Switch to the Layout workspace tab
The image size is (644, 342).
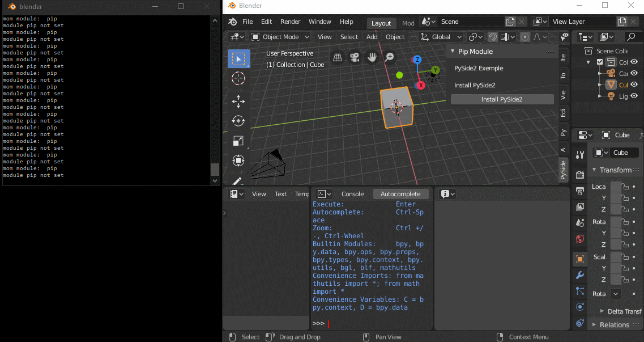[381, 23]
